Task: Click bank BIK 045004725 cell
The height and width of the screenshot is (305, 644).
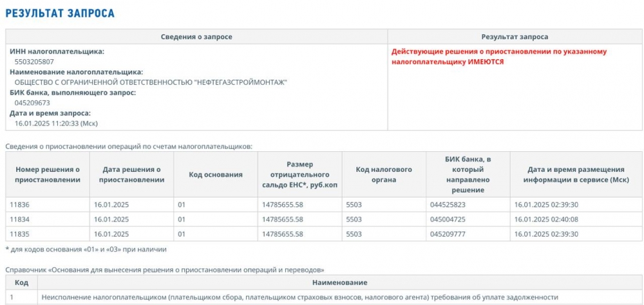Action: pos(468,219)
